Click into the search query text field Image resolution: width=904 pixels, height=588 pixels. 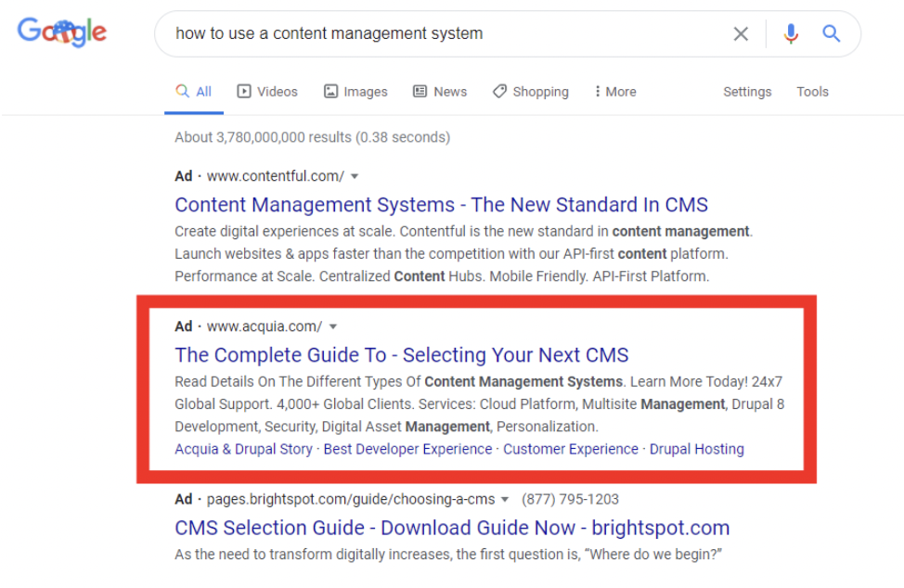pos(436,34)
